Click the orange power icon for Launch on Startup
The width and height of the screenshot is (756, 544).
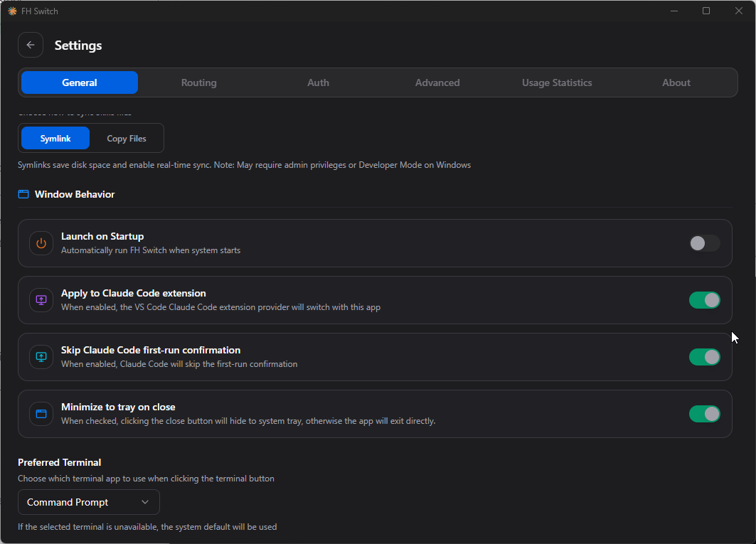[41, 243]
